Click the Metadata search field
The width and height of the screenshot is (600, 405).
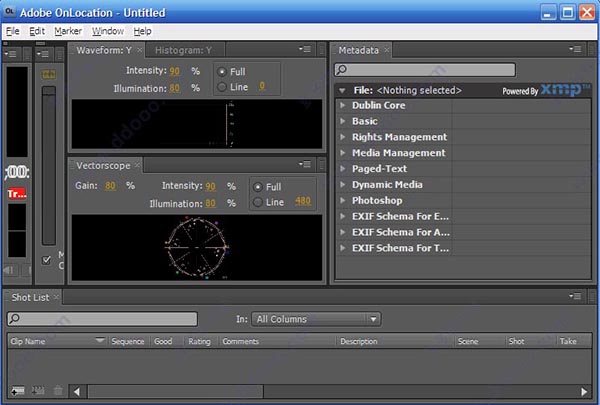point(425,70)
